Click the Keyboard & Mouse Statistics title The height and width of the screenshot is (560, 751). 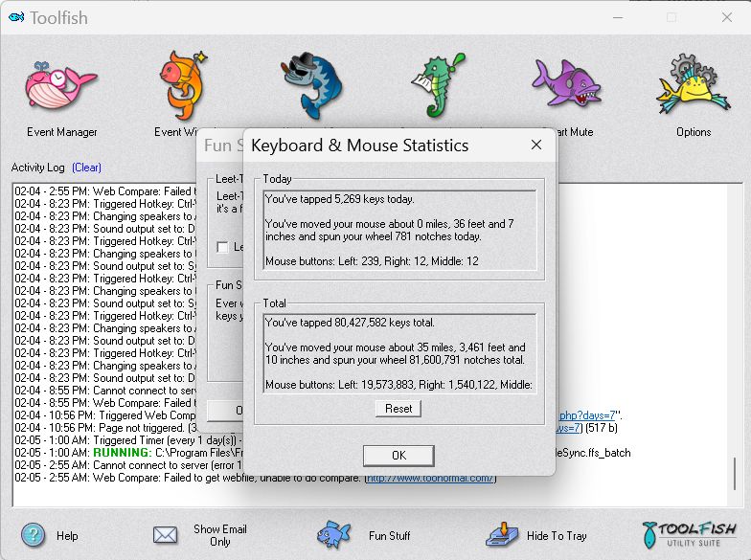[x=360, y=146]
